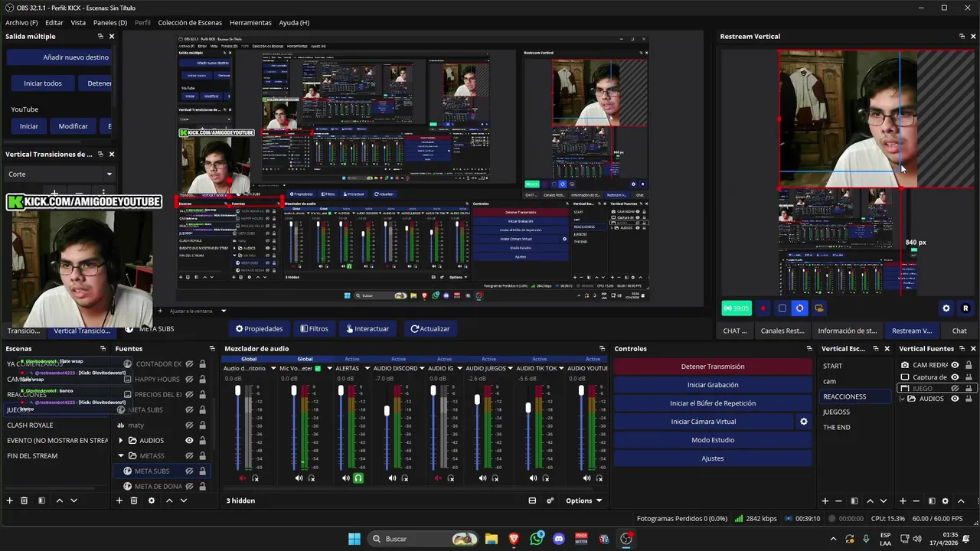Mute the ALERTAS audio channel speaker

(x=346, y=478)
